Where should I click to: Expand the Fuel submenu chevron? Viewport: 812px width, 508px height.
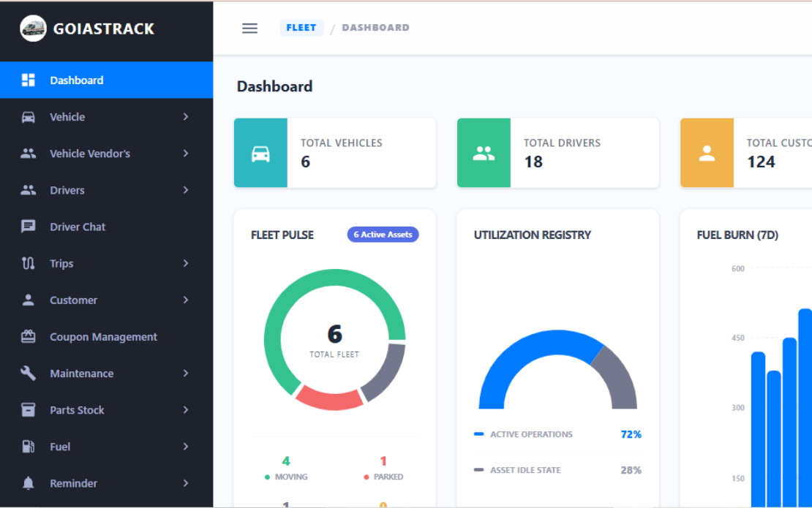[185, 447]
